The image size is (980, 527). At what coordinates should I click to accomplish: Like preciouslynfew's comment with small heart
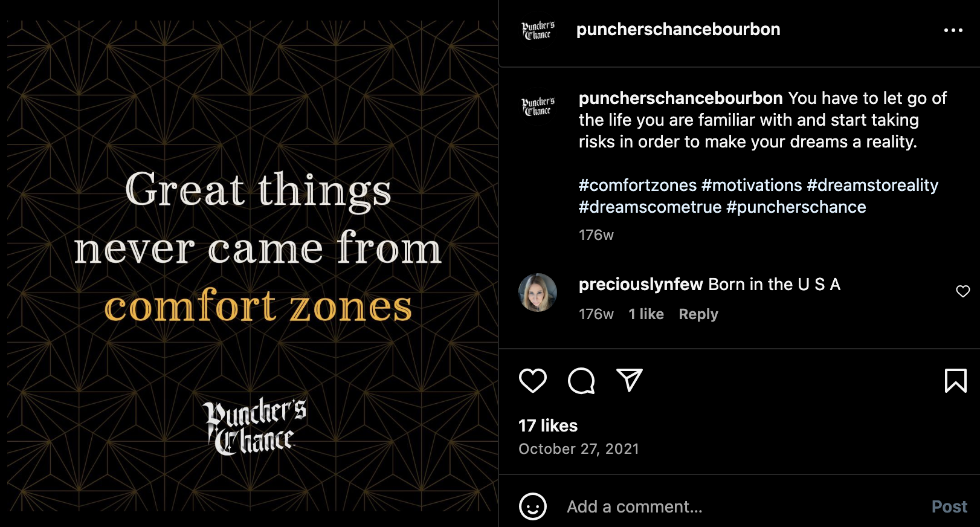(962, 291)
